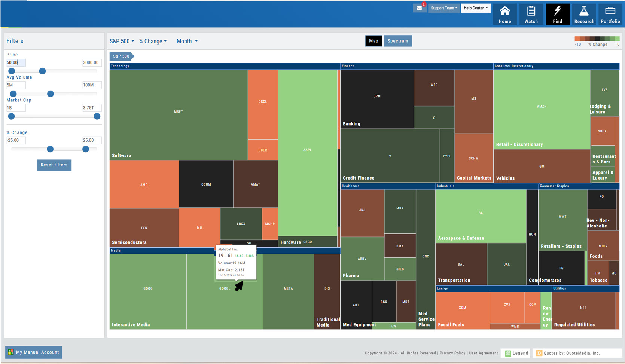Click the META tile
The height and width of the screenshot is (364, 625).
click(x=288, y=291)
